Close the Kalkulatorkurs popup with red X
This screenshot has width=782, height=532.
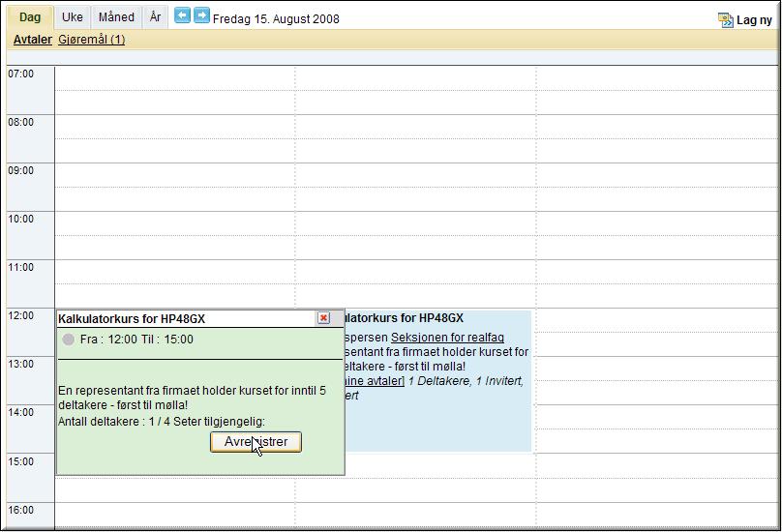323,317
